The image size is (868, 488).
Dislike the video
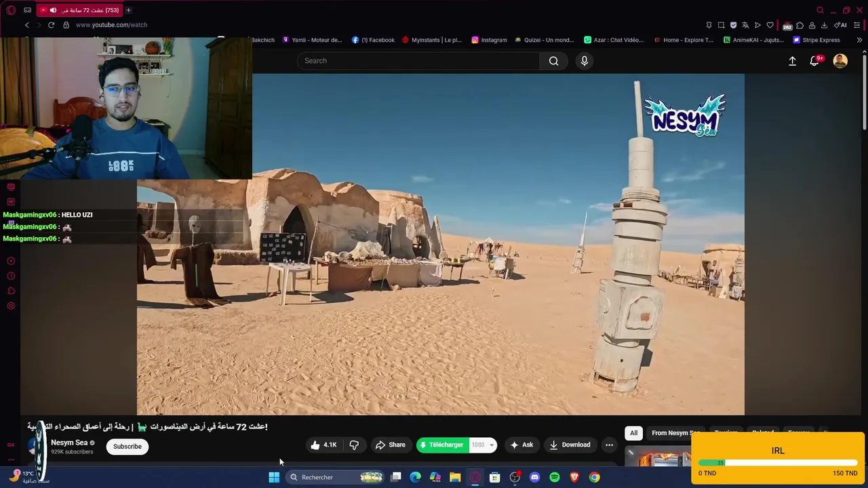pyautogui.click(x=354, y=445)
